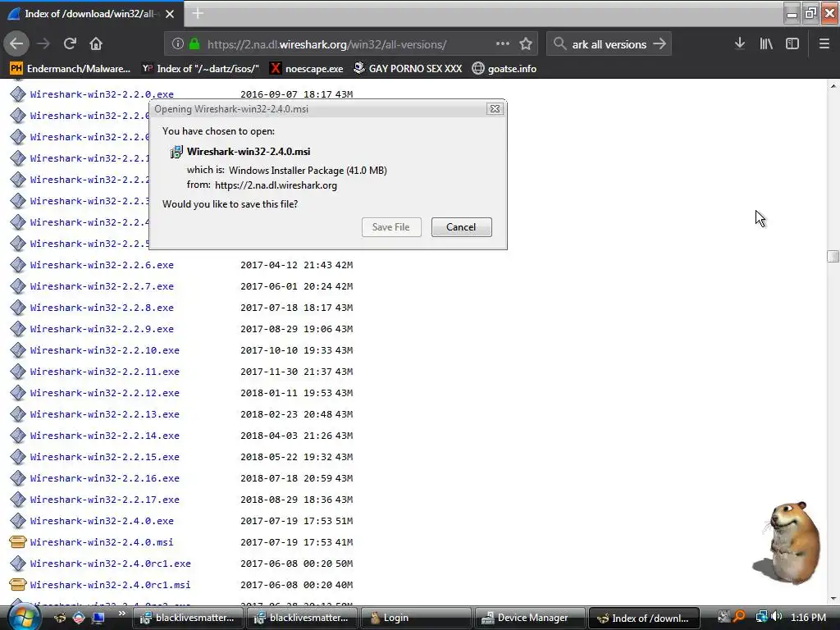The width and height of the screenshot is (840, 630).
Task: Cancel the download dialog
Action: click(461, 227)
